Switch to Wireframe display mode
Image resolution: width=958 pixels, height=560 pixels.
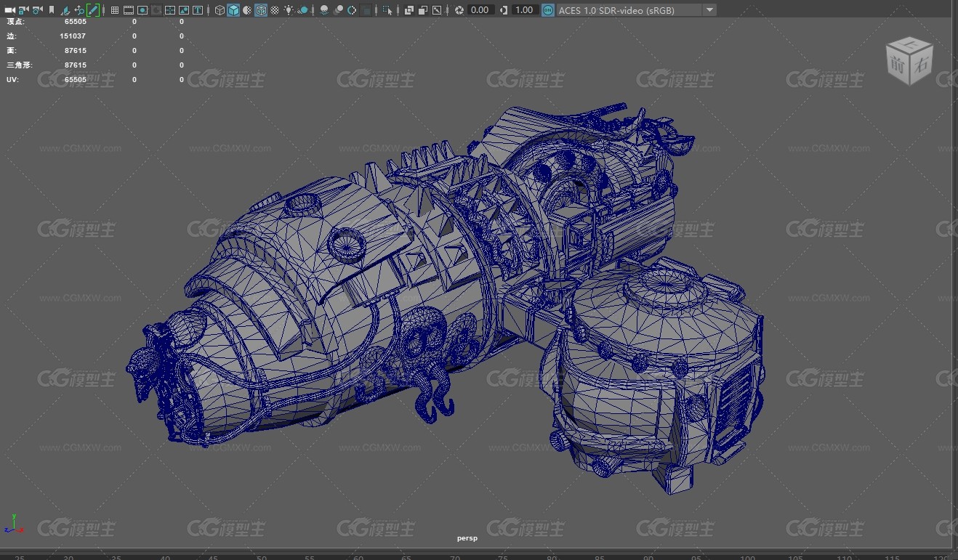coord(220,10)
